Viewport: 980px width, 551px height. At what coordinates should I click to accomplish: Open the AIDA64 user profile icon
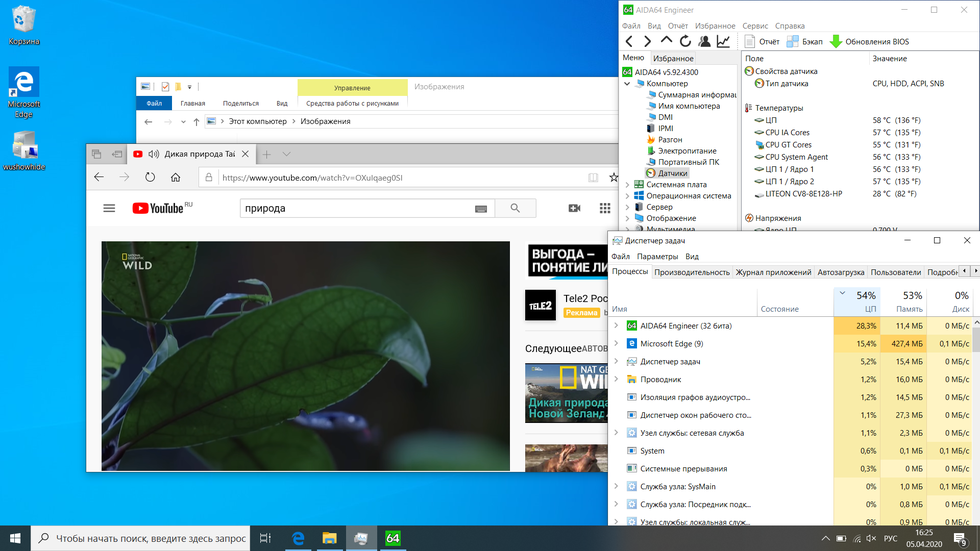tap(704, 41)
